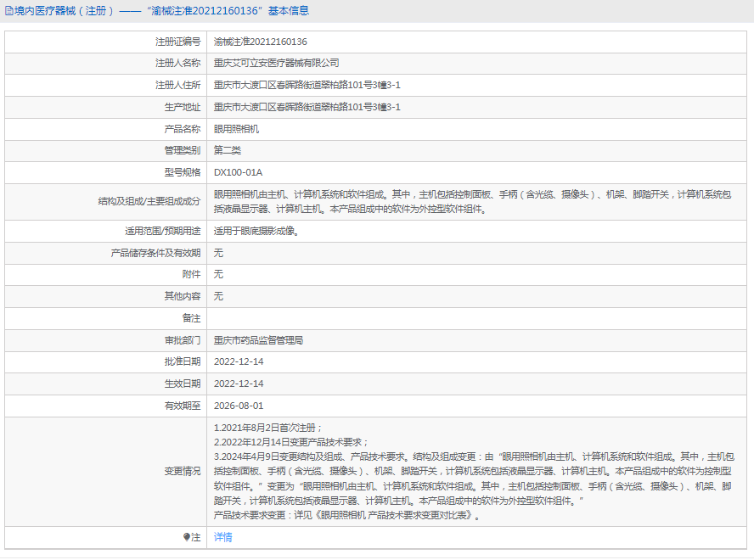Select the product name 眼用照相机
The width and height of the screenshot is (754, 560).
[236, 130]
